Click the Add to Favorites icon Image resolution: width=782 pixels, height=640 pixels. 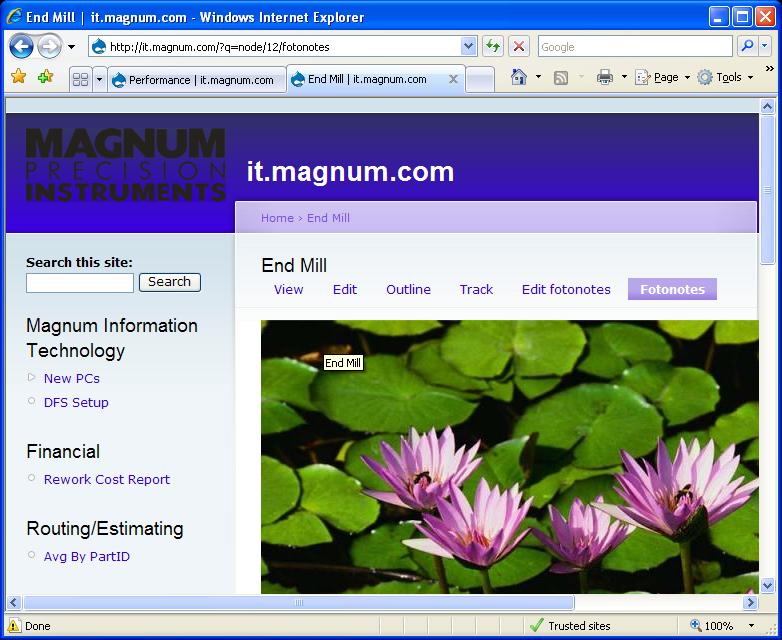click(45, 77)
